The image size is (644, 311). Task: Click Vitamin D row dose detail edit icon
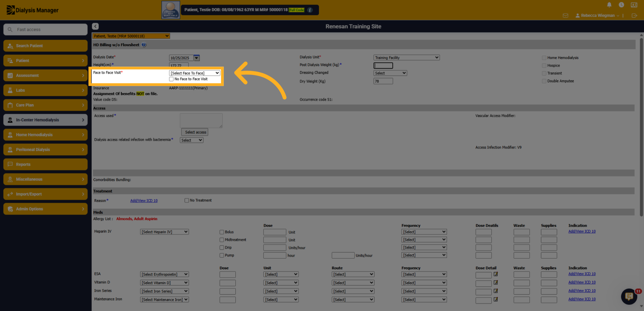point(496,283)
